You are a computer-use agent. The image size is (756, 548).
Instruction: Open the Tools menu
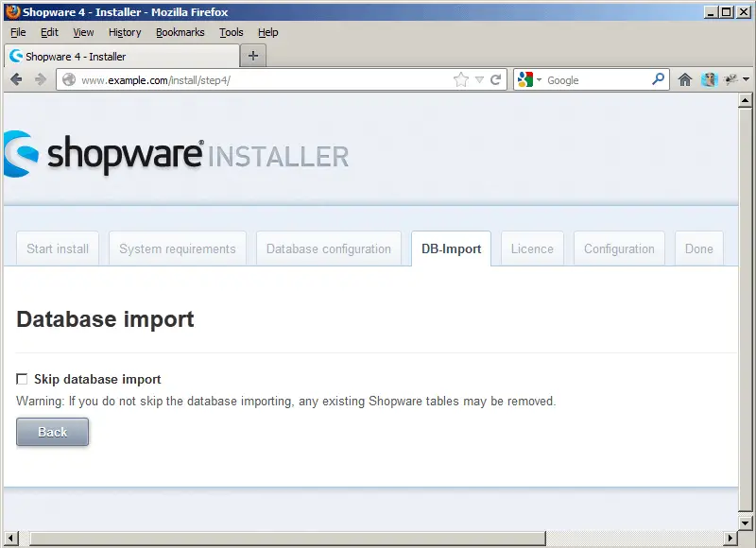coord(232,32)
